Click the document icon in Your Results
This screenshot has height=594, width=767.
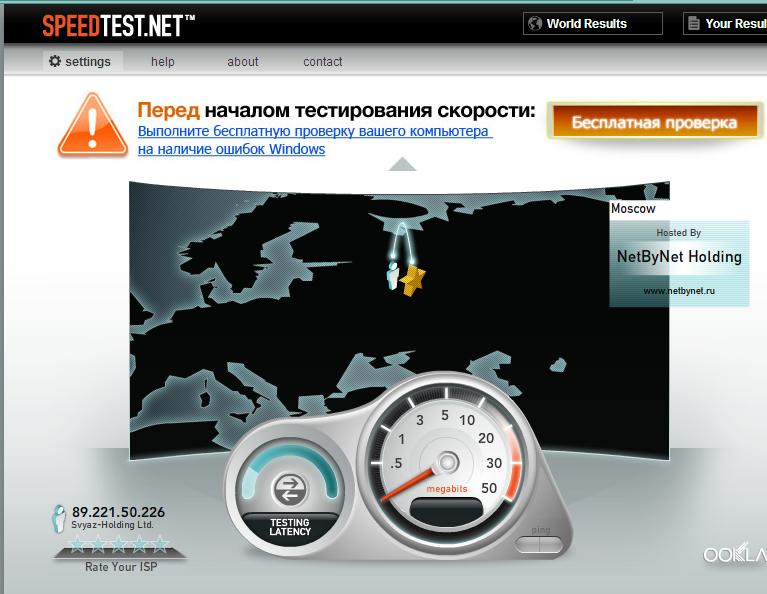point(694,23)
